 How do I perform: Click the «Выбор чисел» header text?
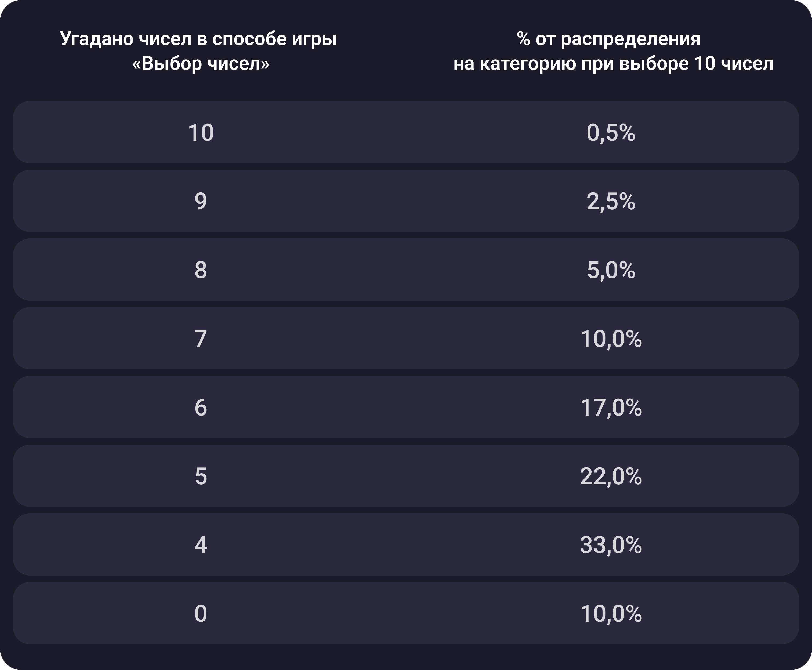(x=200, y=64)
